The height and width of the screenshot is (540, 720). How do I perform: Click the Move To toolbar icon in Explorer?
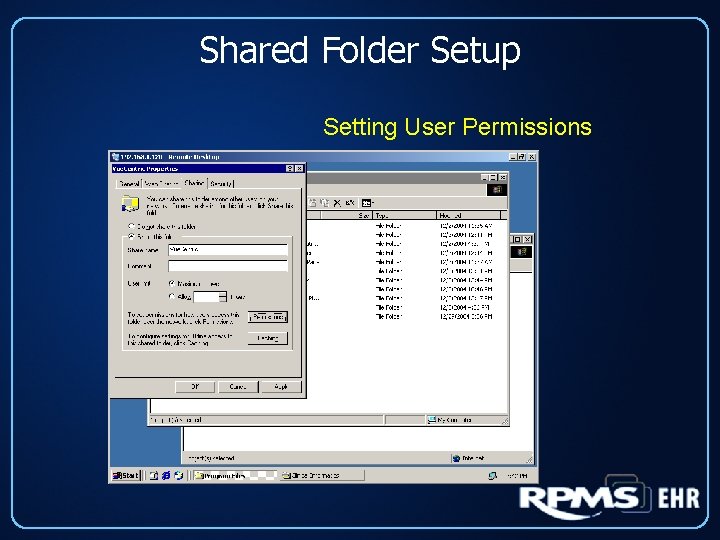point(313,202)
